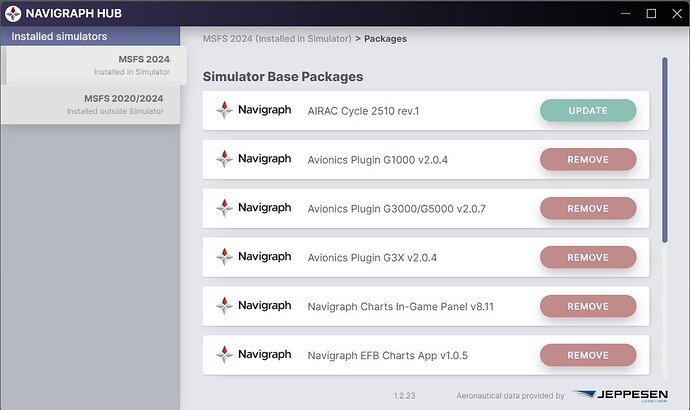Remove Avionics Plugin G3X v2.0.4
This screenshot has width=690, height=410.
(588, 257)
